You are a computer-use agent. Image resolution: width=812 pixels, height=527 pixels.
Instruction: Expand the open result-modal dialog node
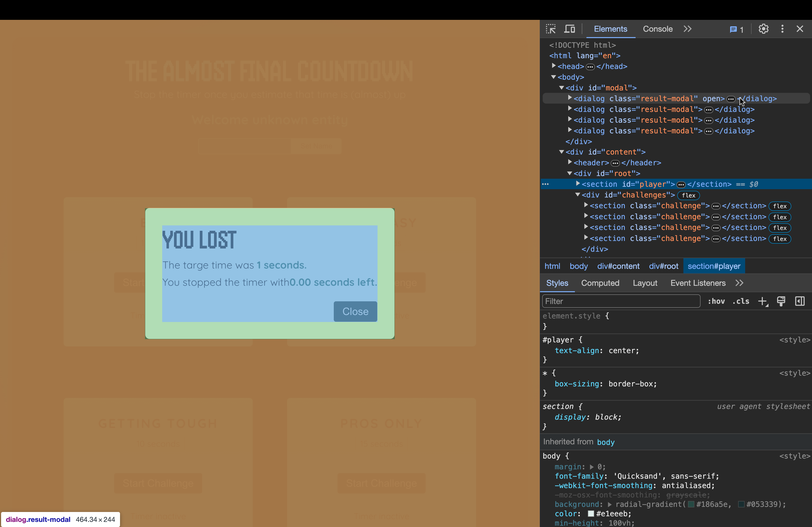pos(570,98)
